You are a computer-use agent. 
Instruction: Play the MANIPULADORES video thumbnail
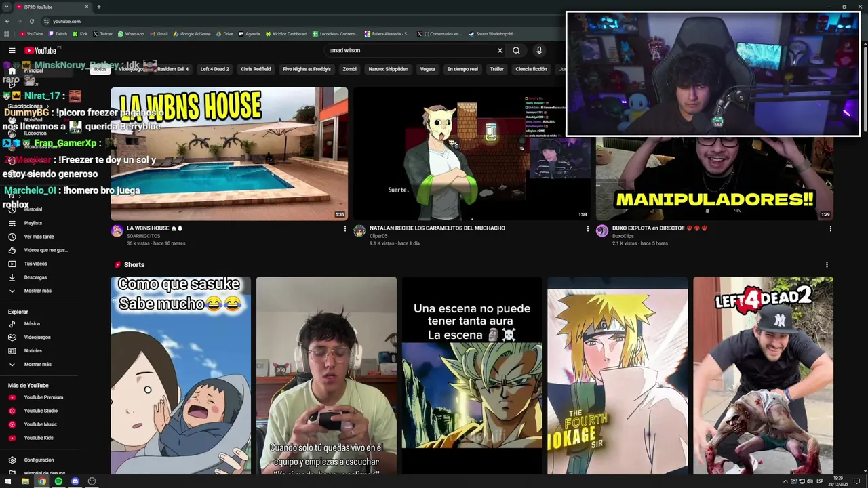(x=715, y=178)
